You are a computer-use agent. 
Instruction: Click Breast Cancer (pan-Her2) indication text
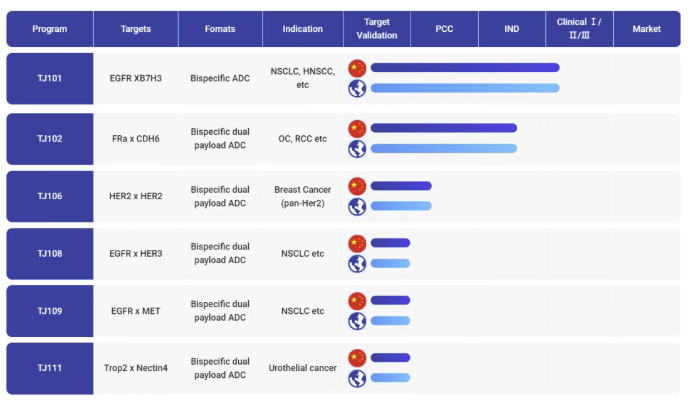coord(302,196)
